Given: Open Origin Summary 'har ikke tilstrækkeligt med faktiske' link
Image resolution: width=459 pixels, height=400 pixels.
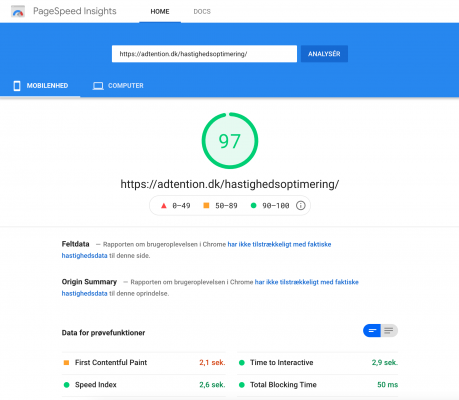Looking at the screenshot, I should [307, 282].
